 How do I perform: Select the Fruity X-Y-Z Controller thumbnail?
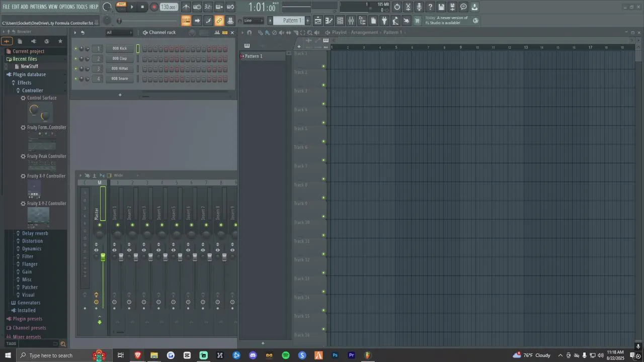click(38, 217)
